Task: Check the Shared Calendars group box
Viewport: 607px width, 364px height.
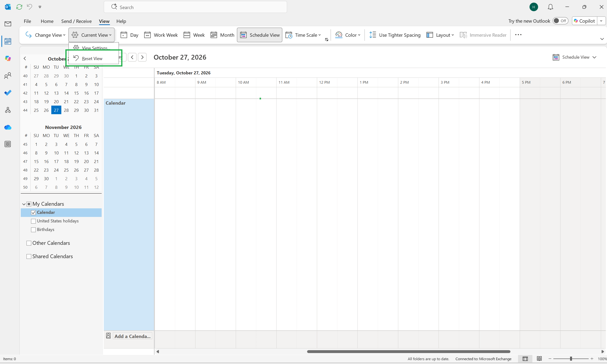Action: [x=29, y=256]
